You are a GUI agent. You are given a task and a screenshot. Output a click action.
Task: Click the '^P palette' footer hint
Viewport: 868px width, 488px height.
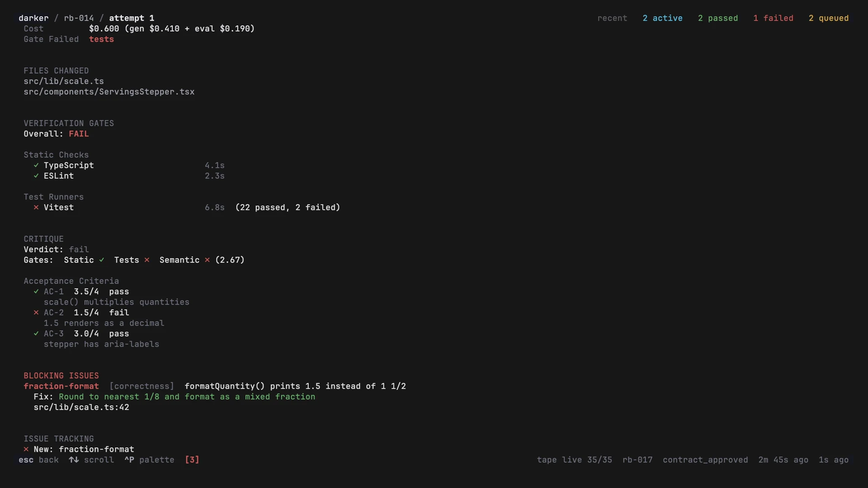[149, 460]
